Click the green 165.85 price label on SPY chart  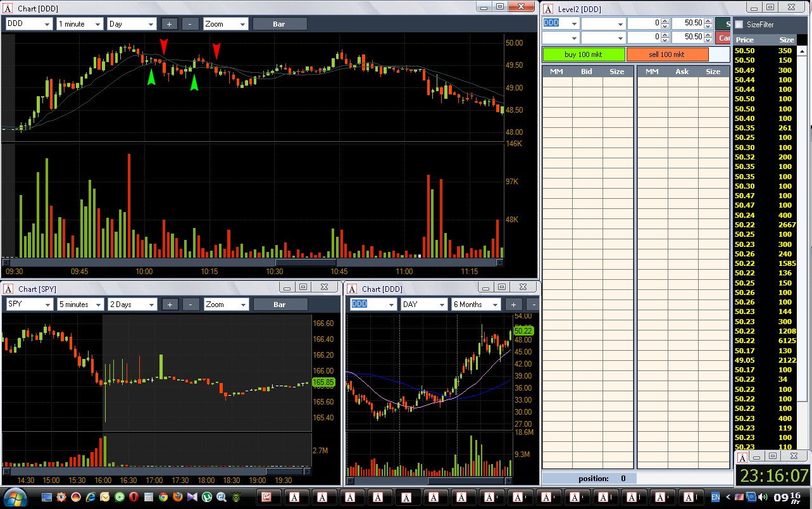point(323,382)
